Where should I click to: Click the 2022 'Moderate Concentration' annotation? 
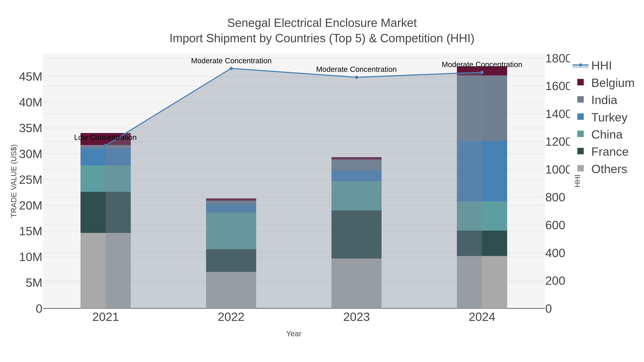[231, 61]
